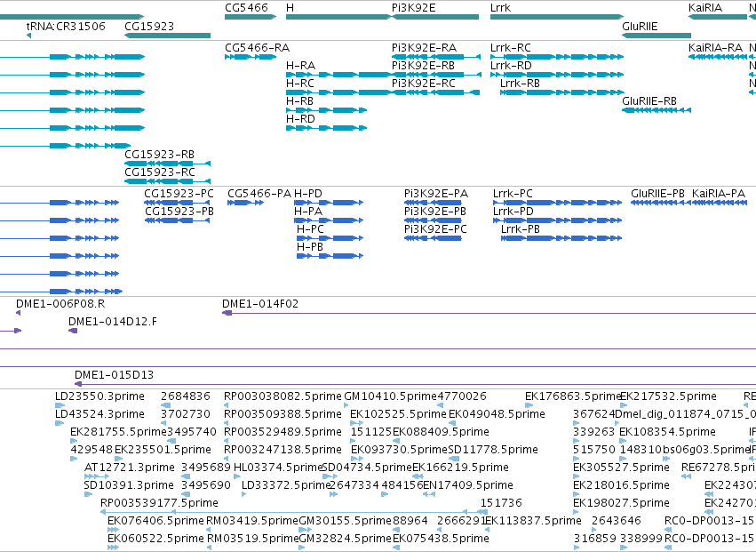Click the CG15923-RB transcript glyph
The width and height of the screenshot is (756, 552).
(167, 164)
